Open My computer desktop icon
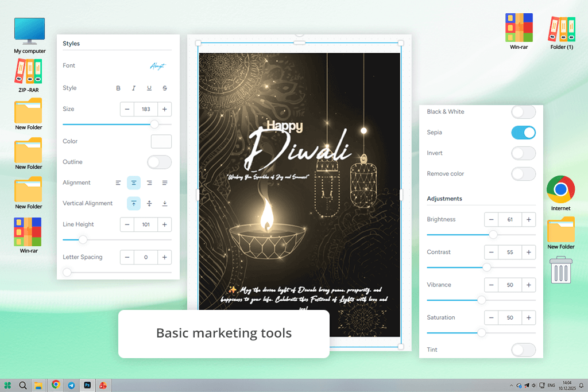 click(30, 36)
